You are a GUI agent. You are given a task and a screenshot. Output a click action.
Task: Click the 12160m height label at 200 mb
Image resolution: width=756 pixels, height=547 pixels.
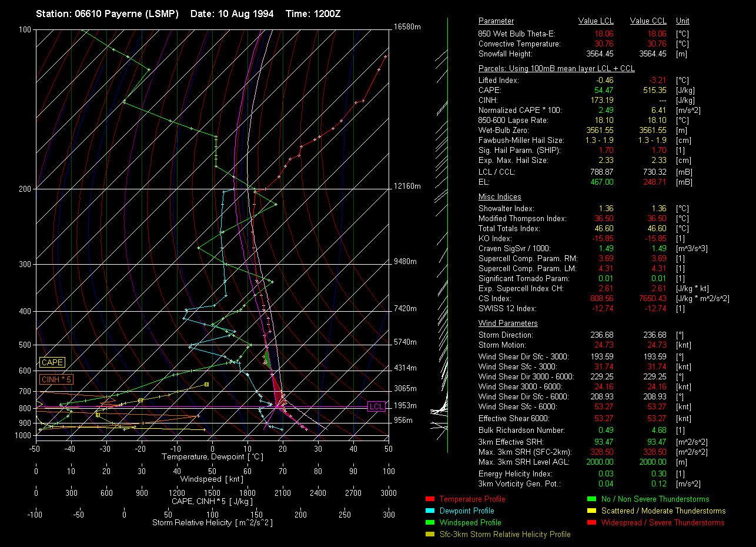pos(407,186)
